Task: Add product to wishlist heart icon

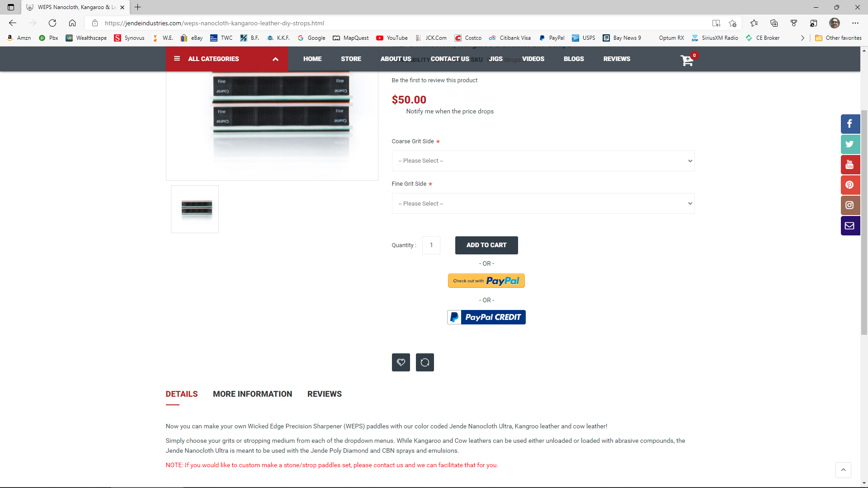Action: click(401, 362)
